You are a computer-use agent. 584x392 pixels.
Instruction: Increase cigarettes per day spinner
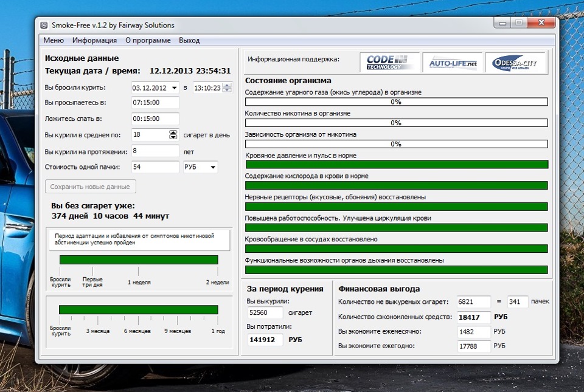tap(173, 132)
